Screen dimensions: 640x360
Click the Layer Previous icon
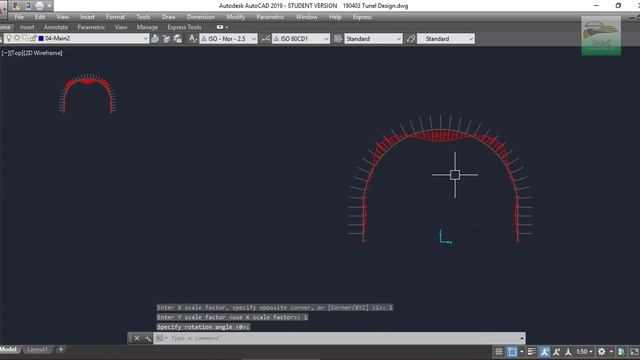coord(167,39)
